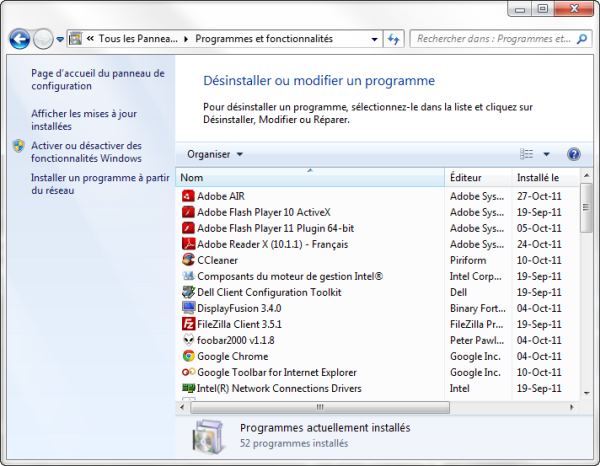Expand the hidden breadcrumb chevrons
The width and height of the screenshot is (600, 466).
click(90, 39)
